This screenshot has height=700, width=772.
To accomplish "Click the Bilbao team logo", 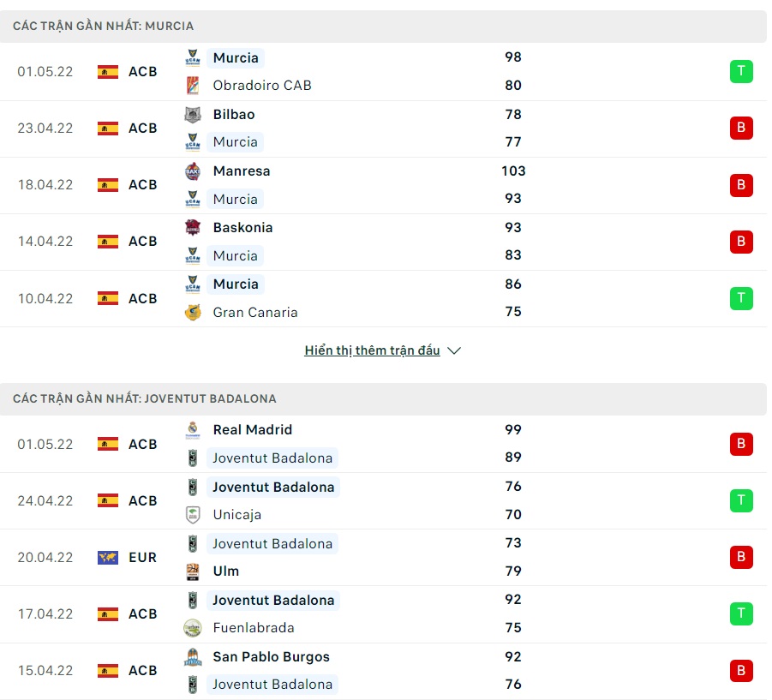I will point(193,115).
